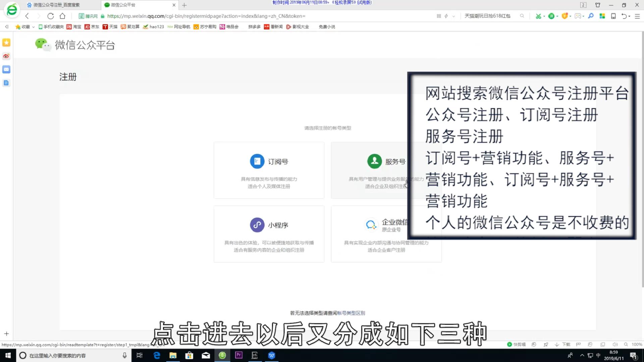Screen dimensions: 644x362
Task: Open the 手机收藏夹 bookmark
Action: tap(51, 27)
